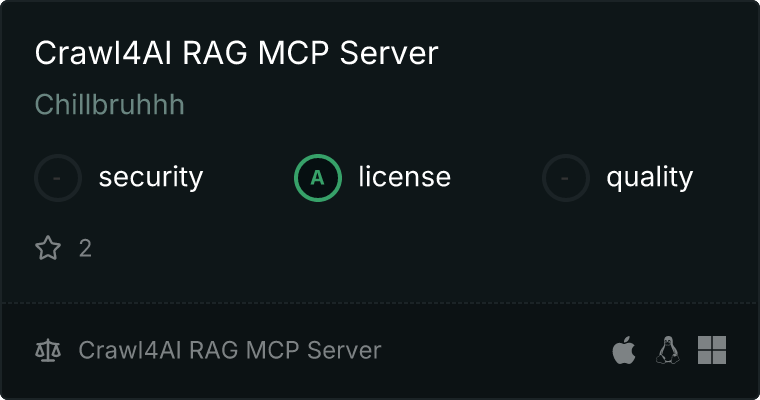This screenshot has height=400, width=760.
Task: Select the Windows logo platform icon
Action: 712,350
